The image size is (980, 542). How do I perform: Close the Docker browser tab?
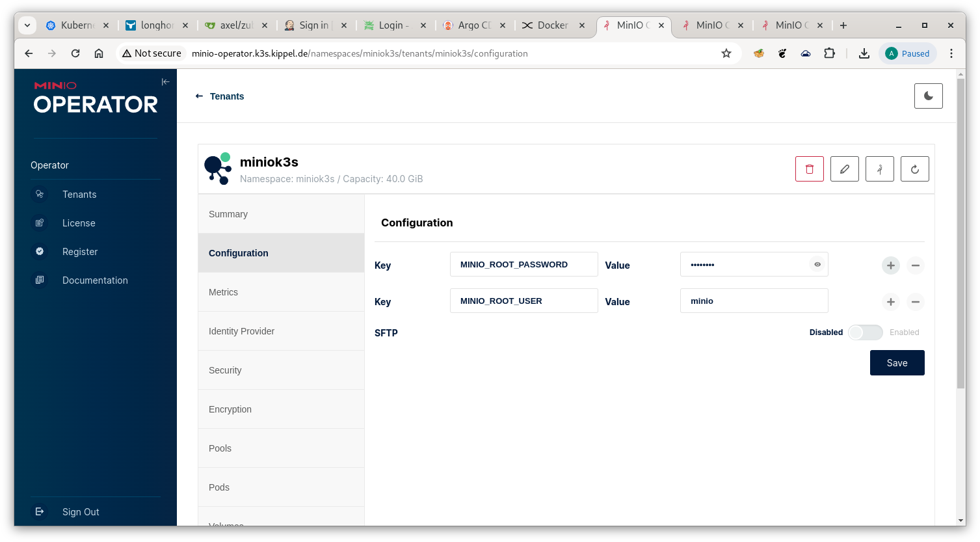point(582,25)
